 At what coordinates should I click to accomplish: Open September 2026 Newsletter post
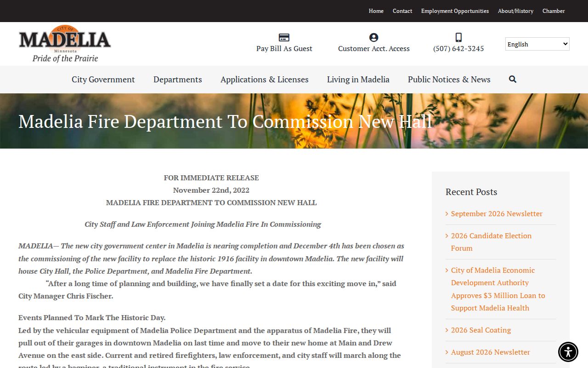pos(497,214)
